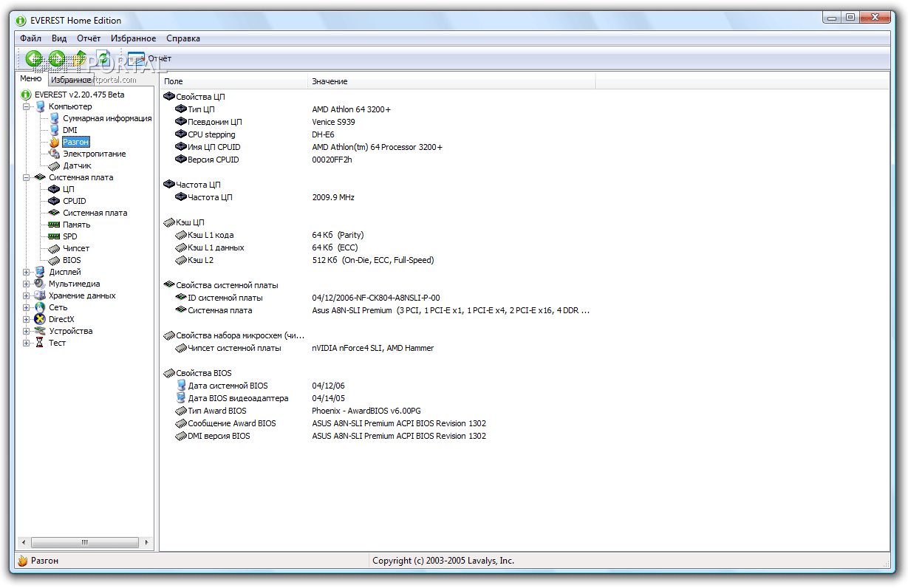The width and height of the screenshot is (908, 588).
Task: Click the Устройства devices icon
Action: (x=40, y=331)
